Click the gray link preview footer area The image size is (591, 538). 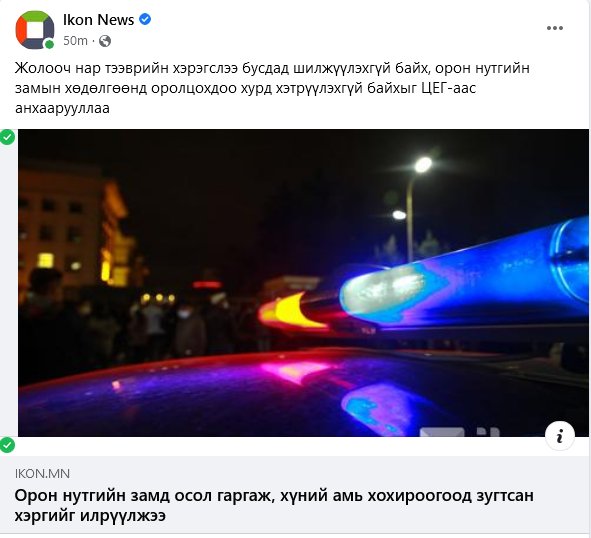[x=296, y=495]
